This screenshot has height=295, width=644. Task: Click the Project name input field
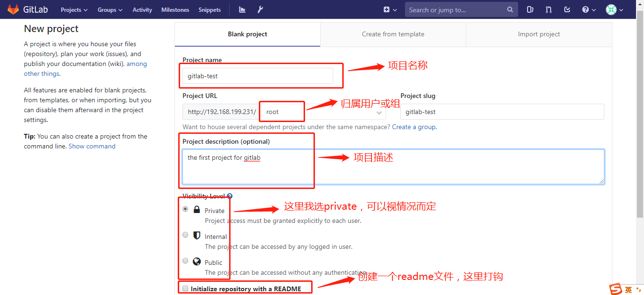258,76
